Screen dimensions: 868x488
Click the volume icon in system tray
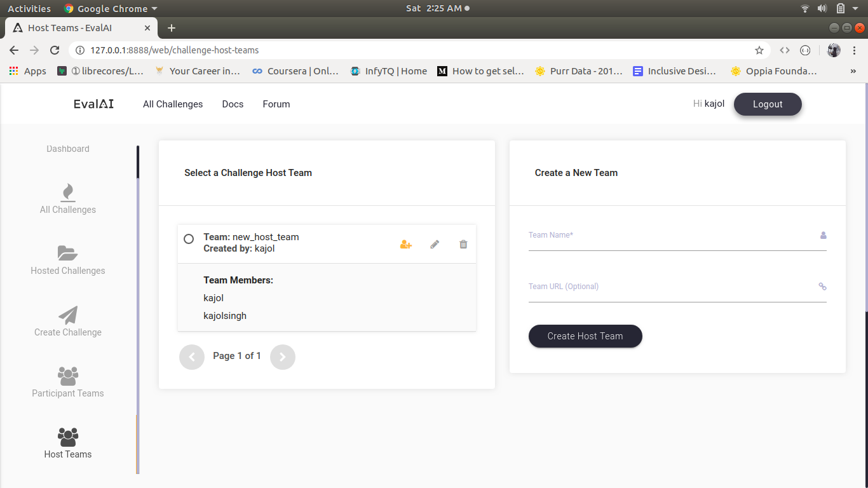(822, 9)
